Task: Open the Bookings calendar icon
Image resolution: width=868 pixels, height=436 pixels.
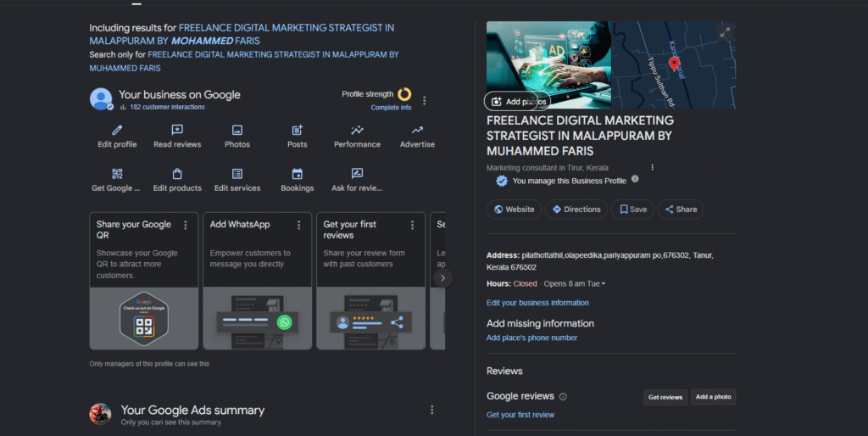Action: pyautogui.click(x=298, y=174)
